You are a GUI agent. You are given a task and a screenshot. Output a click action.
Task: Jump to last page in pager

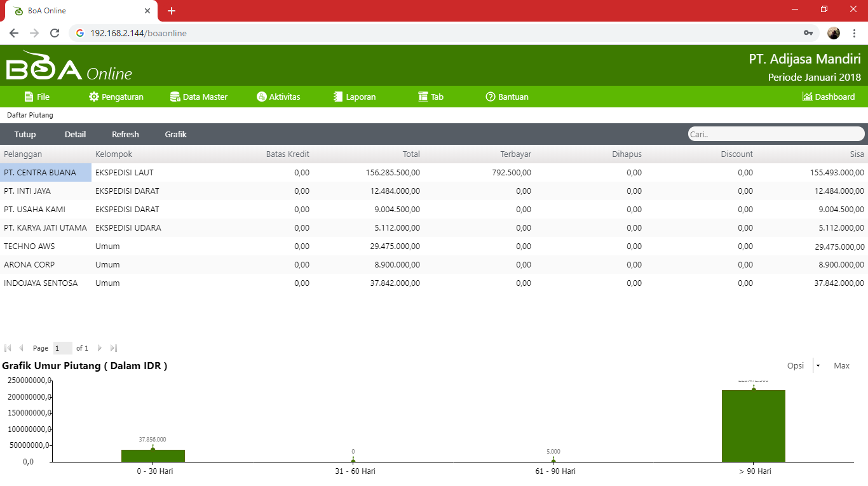click(114, 348)
